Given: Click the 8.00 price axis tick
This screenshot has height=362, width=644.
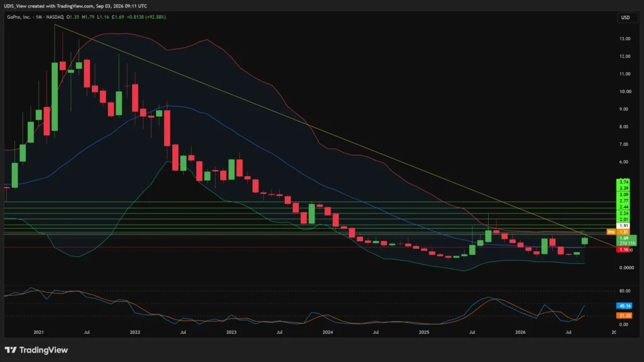Looking at the screenshot, I should (x=624, y=127).
